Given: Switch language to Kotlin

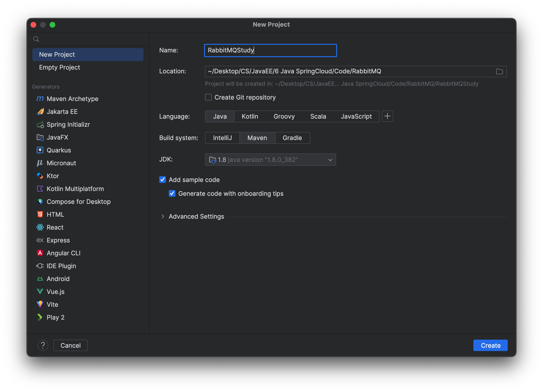Looking at the screenshot, I should coord(250,116).
